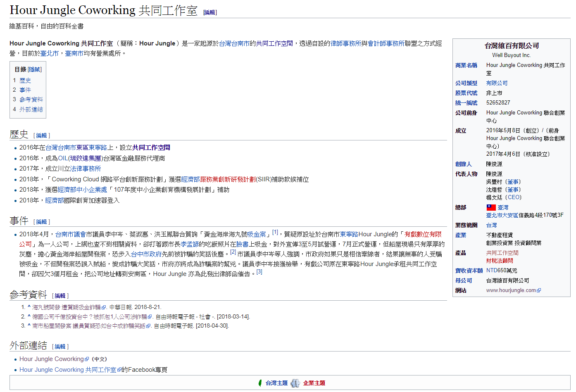Open 商業名稱 label link in infobox

tap(466, 65)
